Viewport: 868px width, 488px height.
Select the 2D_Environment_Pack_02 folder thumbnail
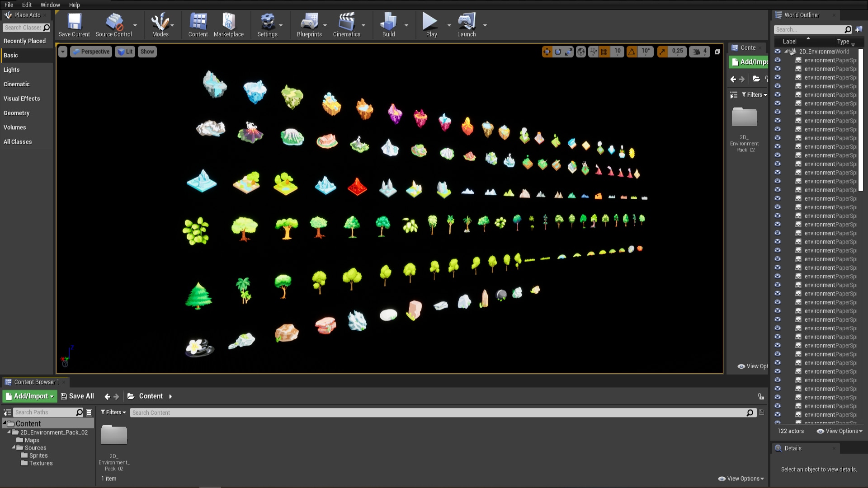114,435
